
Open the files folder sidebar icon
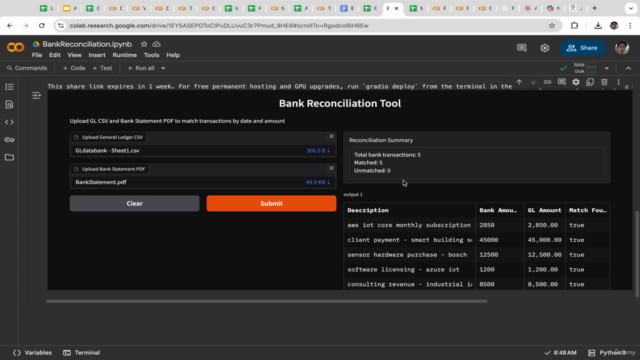(x=9, y=157)
